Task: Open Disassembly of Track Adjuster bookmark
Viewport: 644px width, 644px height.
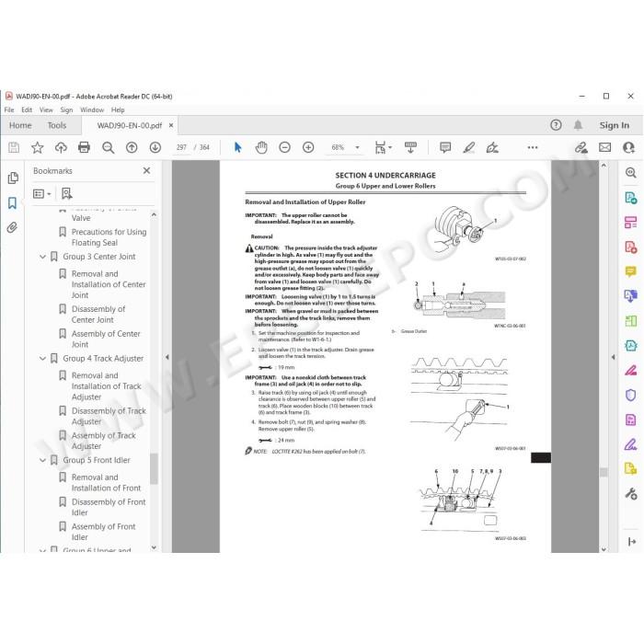Action: pyautogui.click(x=109, y=416)
